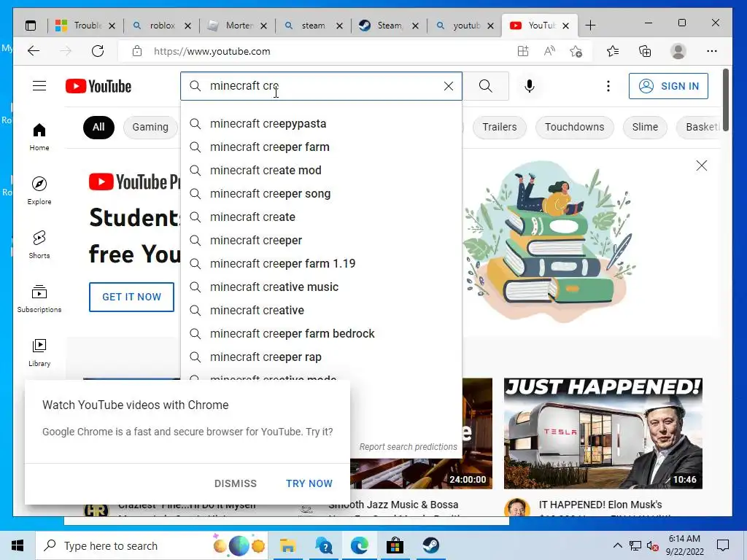Open Subscriptions in sidebar
Screen dimensions: 747x560
coord(39,298)
